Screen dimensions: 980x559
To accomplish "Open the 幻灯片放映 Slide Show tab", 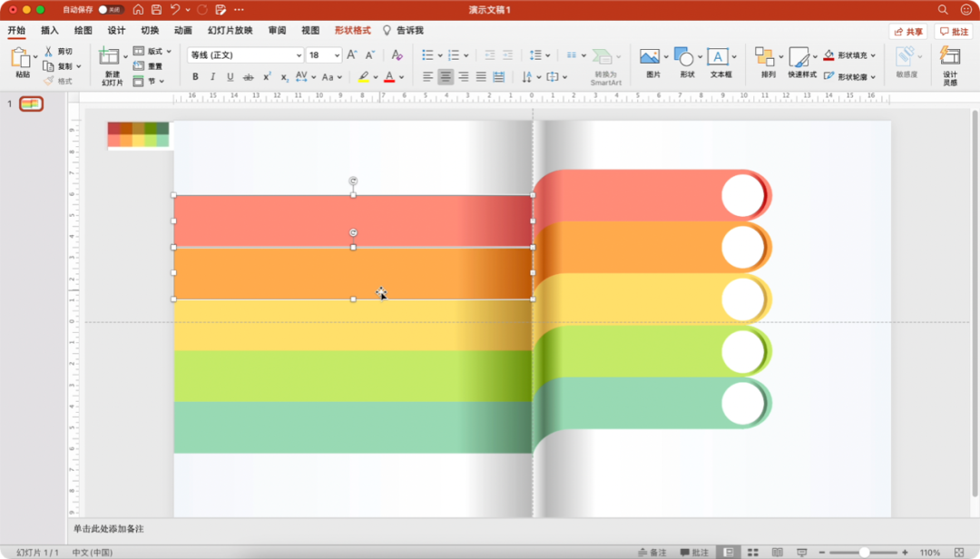I will tap(230, 30).
